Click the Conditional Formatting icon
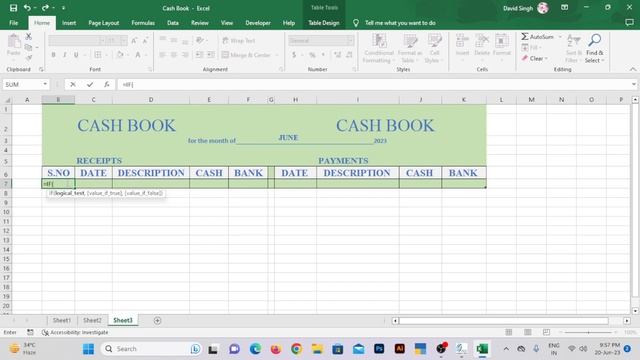640x360 pixels. click(379, 41)
